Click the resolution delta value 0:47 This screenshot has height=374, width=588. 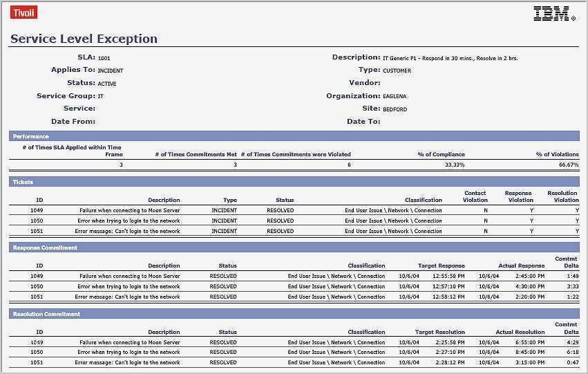[573, 363]
